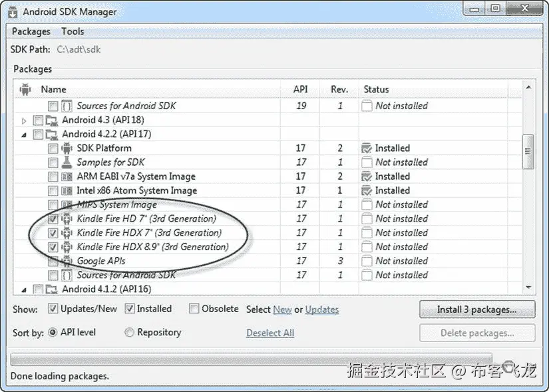The height and width of the screenshot is (392, 549).
Task: Click the Sources for Android SDK API 17 icon
Action: 67,275
